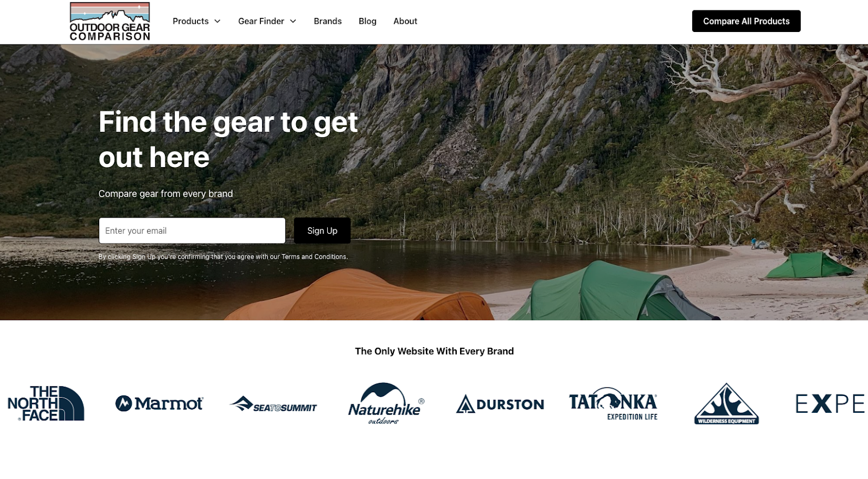Image resolution: width=868 pixels, height=479 pixels.
Task: Open the Brands menu item
Action: (x=328, y=21)
